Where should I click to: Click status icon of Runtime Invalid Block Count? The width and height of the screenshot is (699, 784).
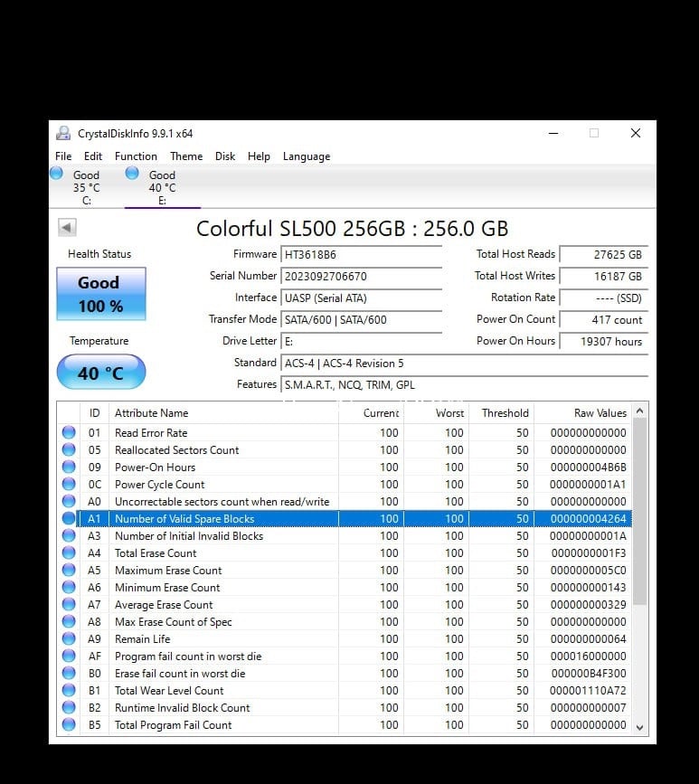click(69, 707)
